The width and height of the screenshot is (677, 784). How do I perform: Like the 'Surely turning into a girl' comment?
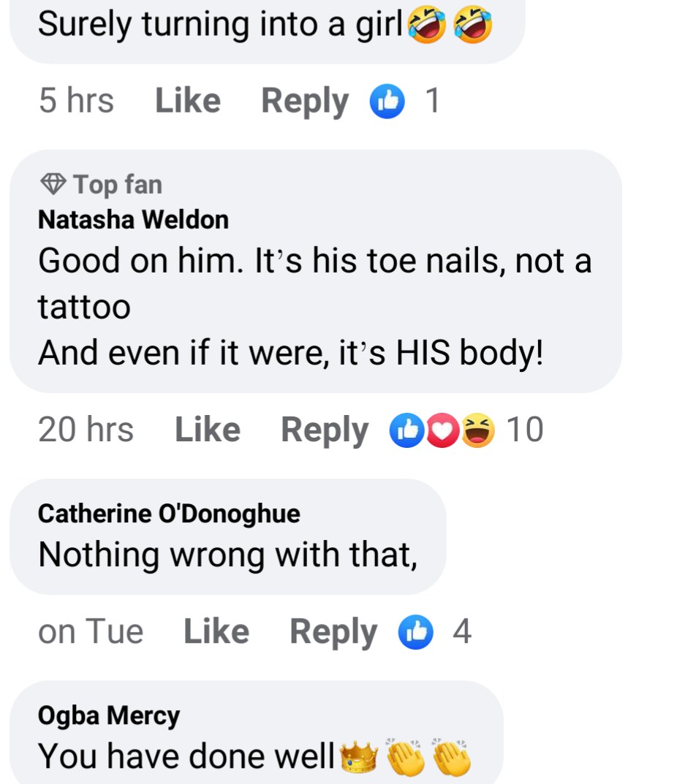(x=188, y=101)
